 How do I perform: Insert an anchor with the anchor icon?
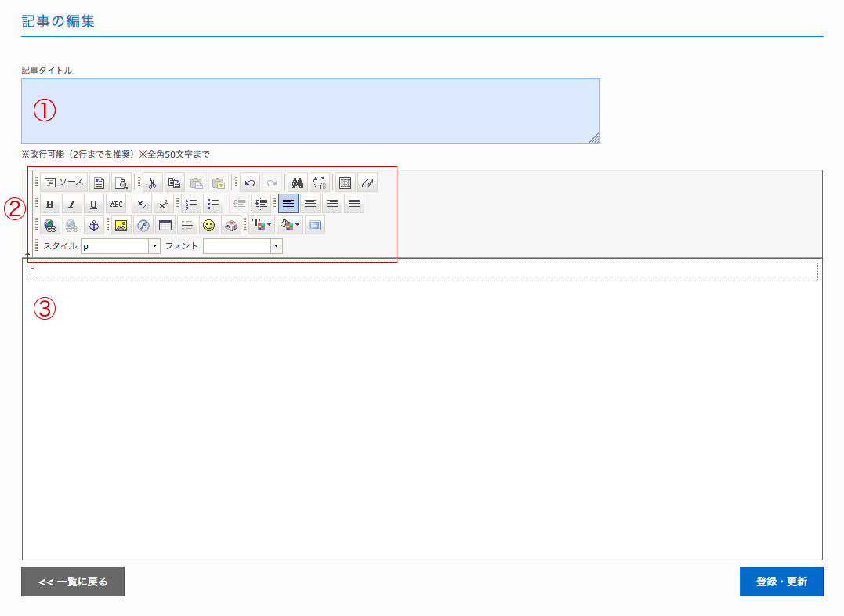[x=94, y=226]
